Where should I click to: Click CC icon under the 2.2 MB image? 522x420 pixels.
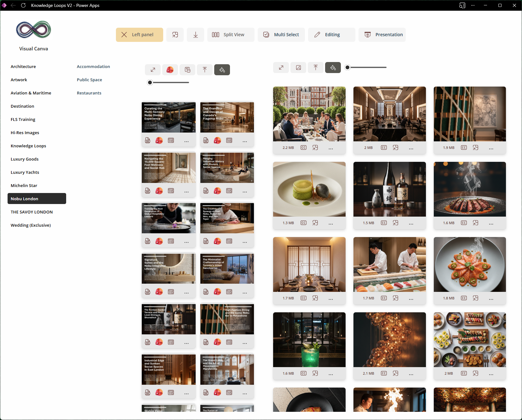[303, 148]
